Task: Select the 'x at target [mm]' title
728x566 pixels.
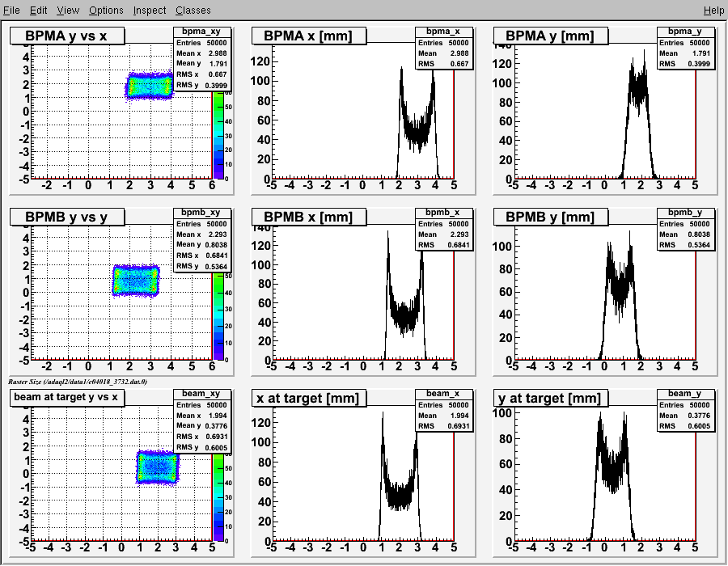Action: pos(308,398)
